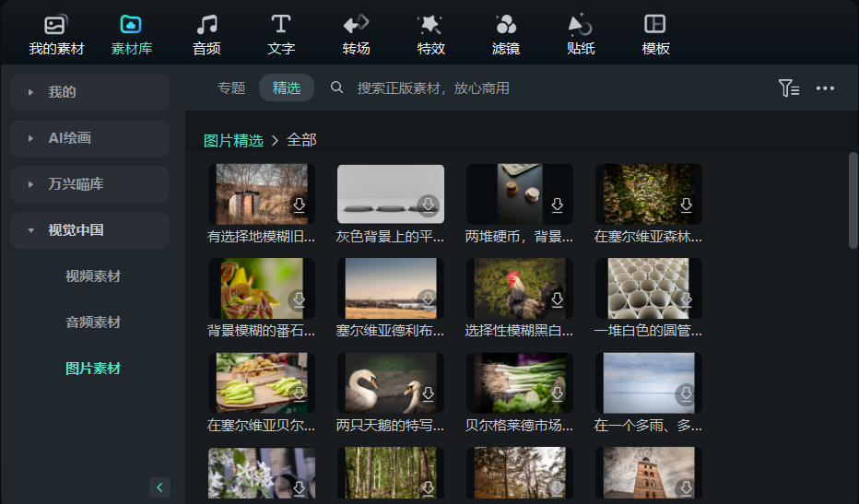Expand the 万兴喵库 section
Screen dimensions: 859x504
89,184
